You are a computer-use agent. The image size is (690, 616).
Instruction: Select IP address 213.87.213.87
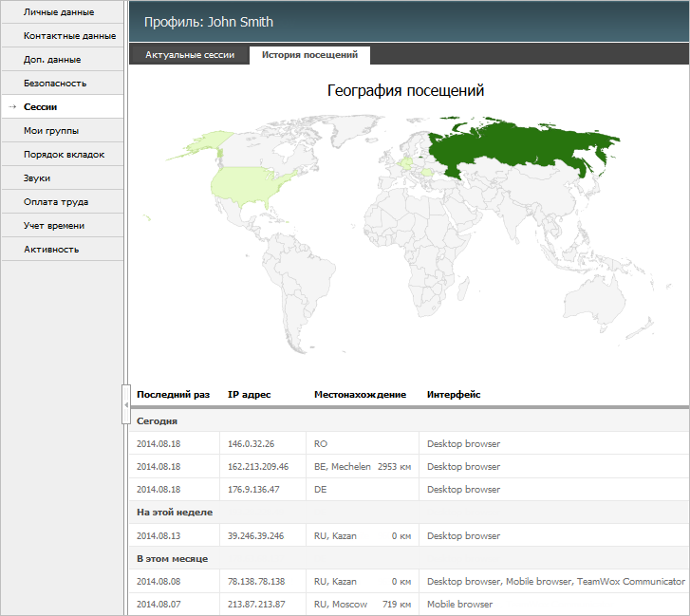[256, 604]
